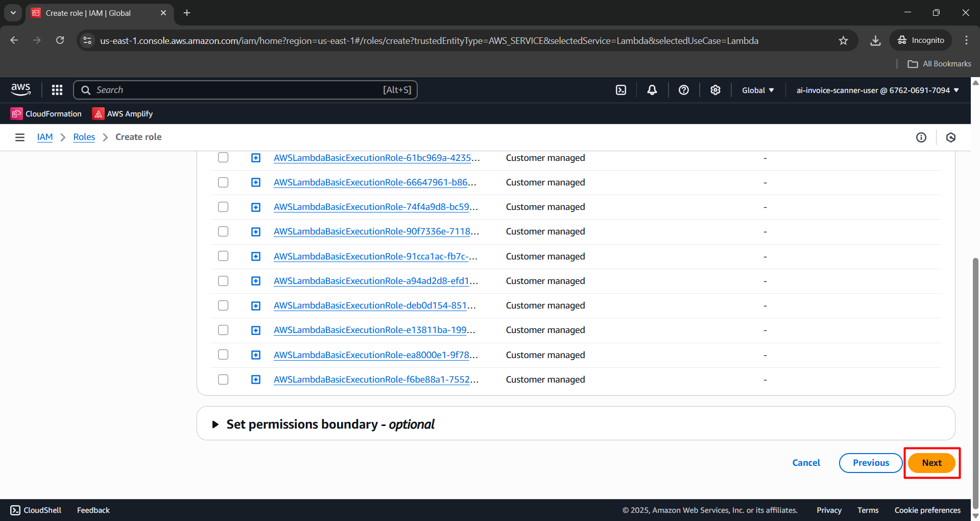The width and height of the screenshot is (980, 521).
Task: Open the Global region dropdown
Action: click(x=758, y=90)
